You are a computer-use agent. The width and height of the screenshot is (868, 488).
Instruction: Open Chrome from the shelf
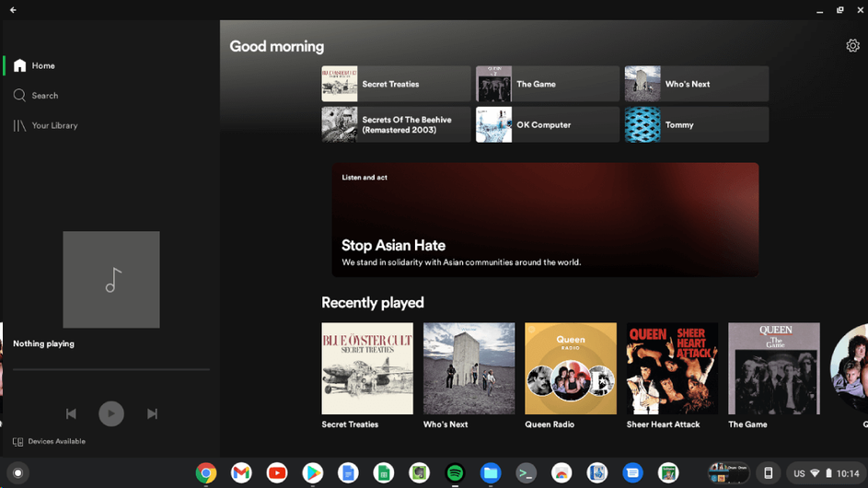206,473
